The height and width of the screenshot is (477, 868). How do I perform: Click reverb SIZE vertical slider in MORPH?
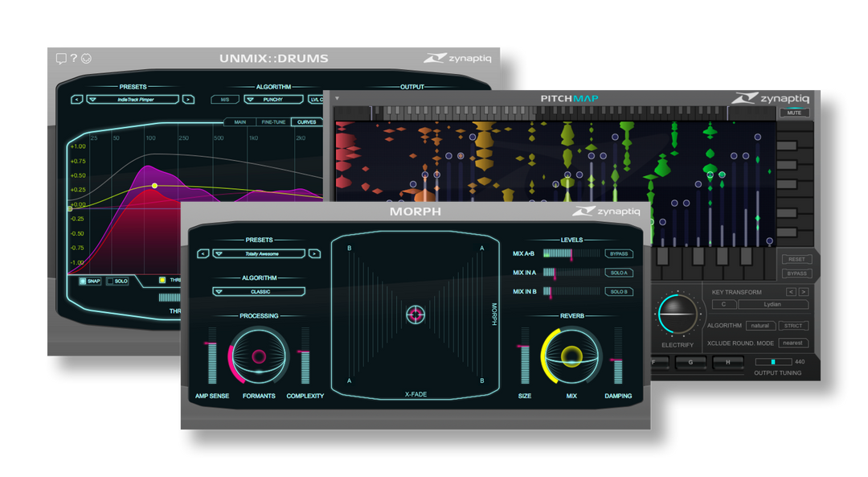[525, 355]
